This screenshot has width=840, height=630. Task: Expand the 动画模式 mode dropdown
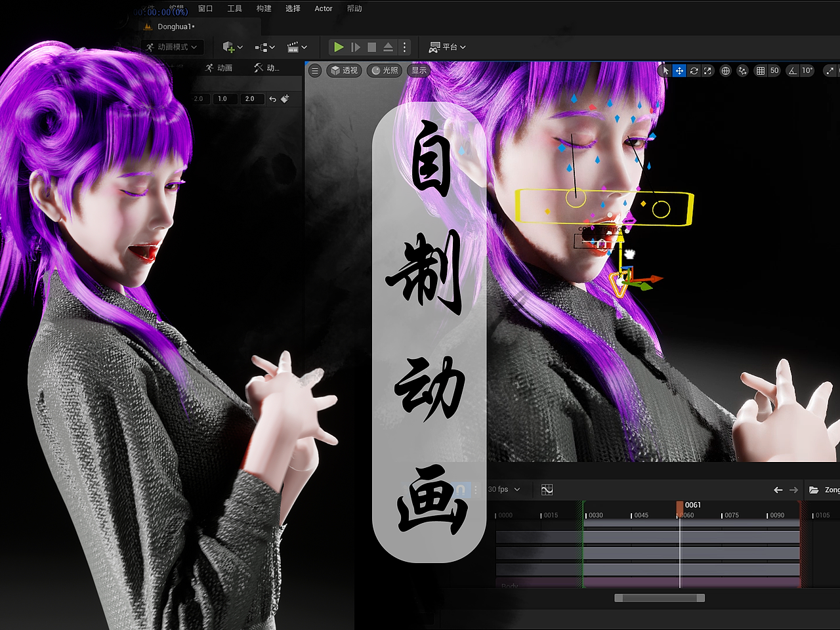172,47
